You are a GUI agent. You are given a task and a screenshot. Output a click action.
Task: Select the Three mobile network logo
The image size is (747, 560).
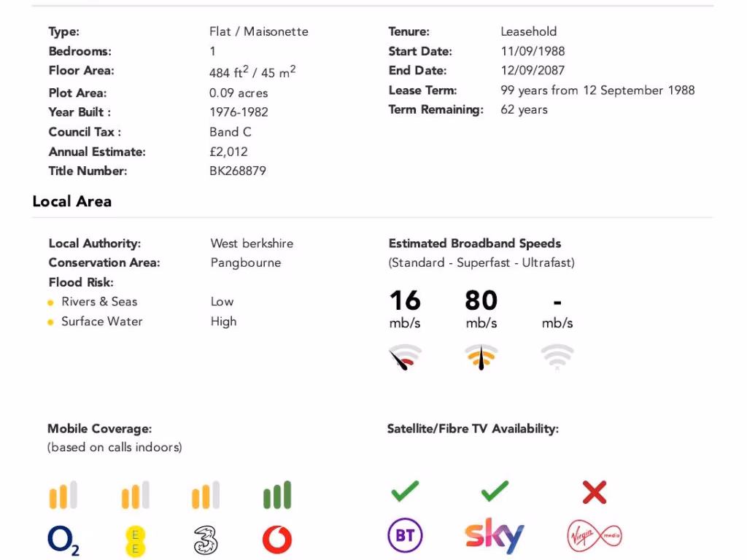coord(206,540)
